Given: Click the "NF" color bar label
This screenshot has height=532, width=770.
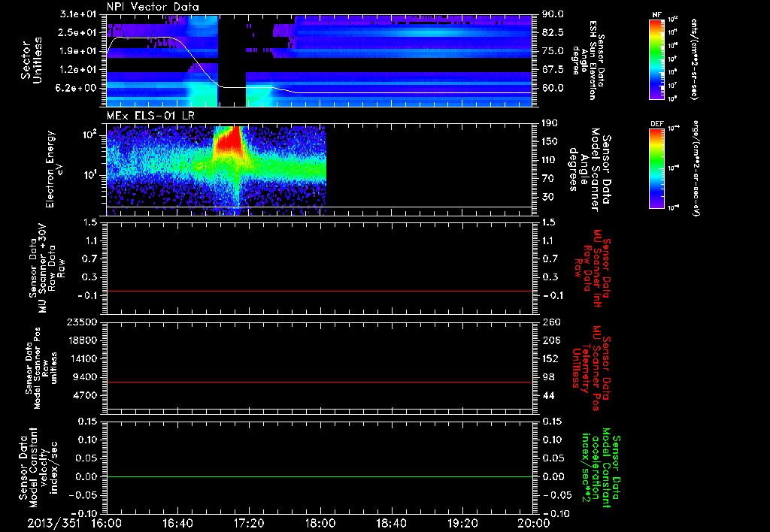Looking at the screenshot, I should pos(657,15).
